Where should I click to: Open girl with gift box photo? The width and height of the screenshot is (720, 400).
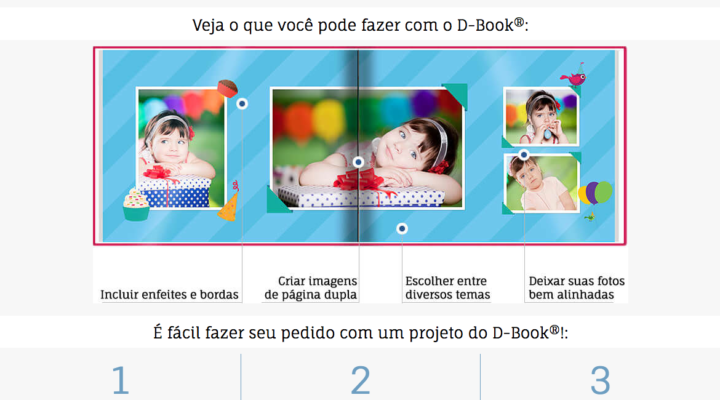pos(181,148)
